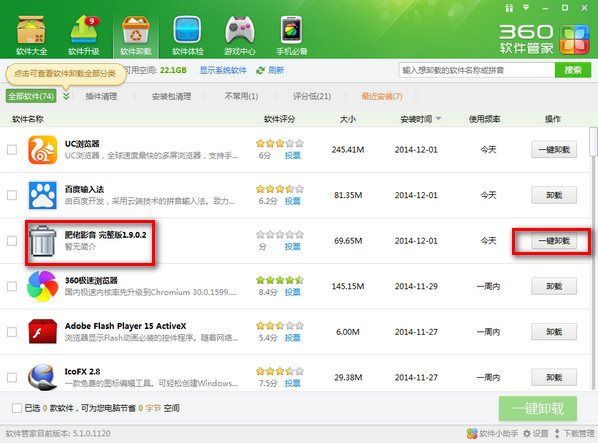598x443 pixels.
Task: Sort by 大小 column header
Action: 347,119
